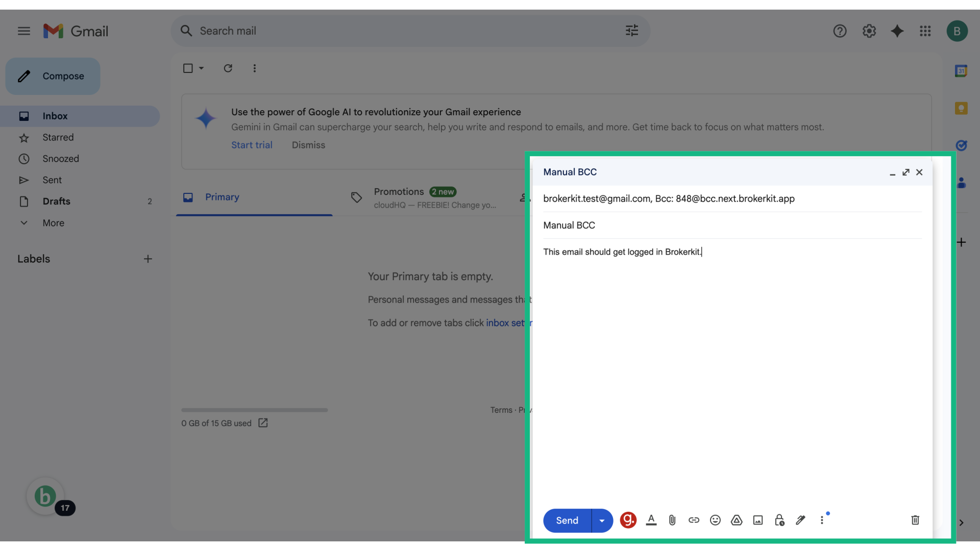
Task: Refresh the inbox
Action: click(228, 68)
